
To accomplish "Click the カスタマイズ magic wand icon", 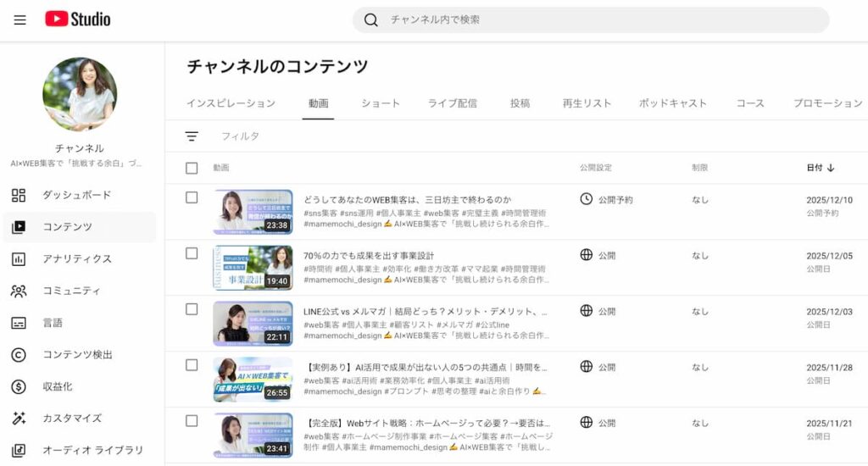I will point(19,419).
